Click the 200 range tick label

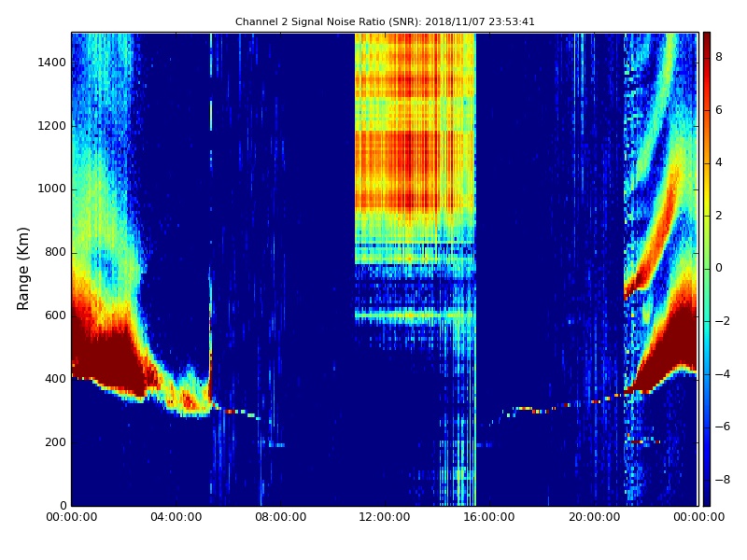pos(55,441)
